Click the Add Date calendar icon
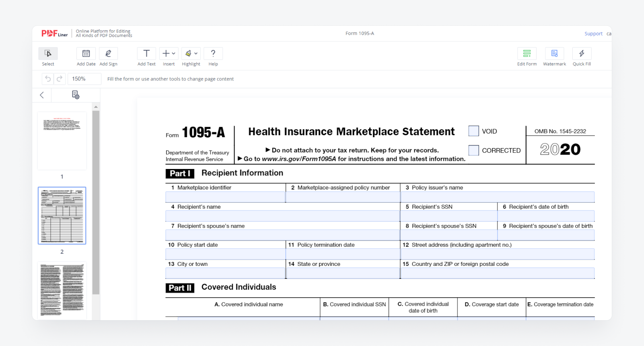 86,54
